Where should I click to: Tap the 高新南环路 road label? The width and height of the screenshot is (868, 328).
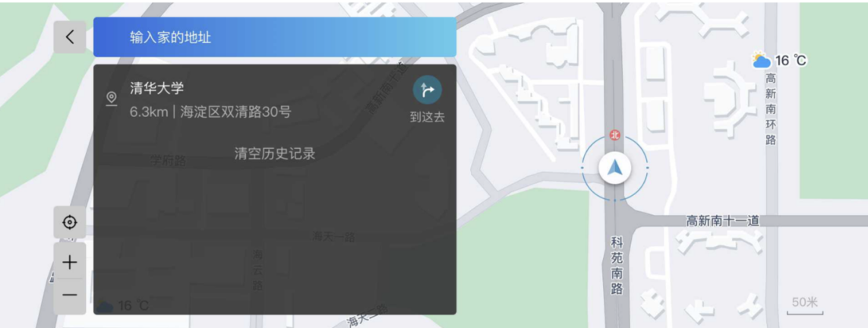[771, 109]
